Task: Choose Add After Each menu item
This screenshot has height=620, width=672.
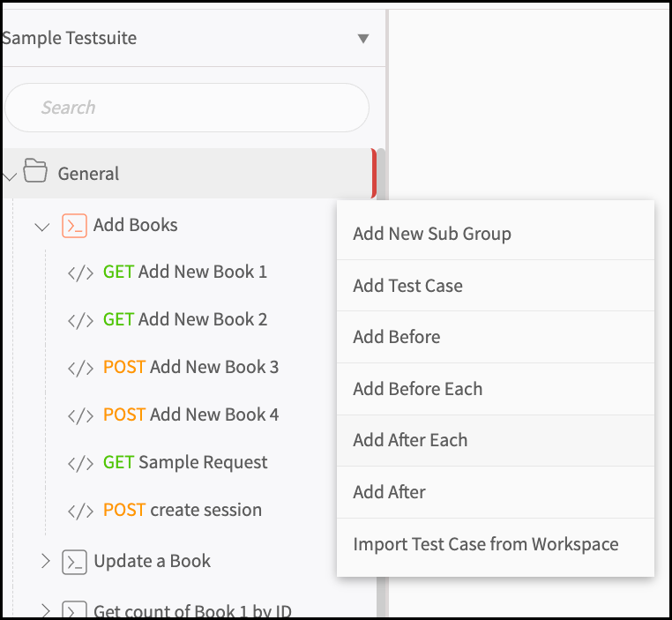Action: 496,440
